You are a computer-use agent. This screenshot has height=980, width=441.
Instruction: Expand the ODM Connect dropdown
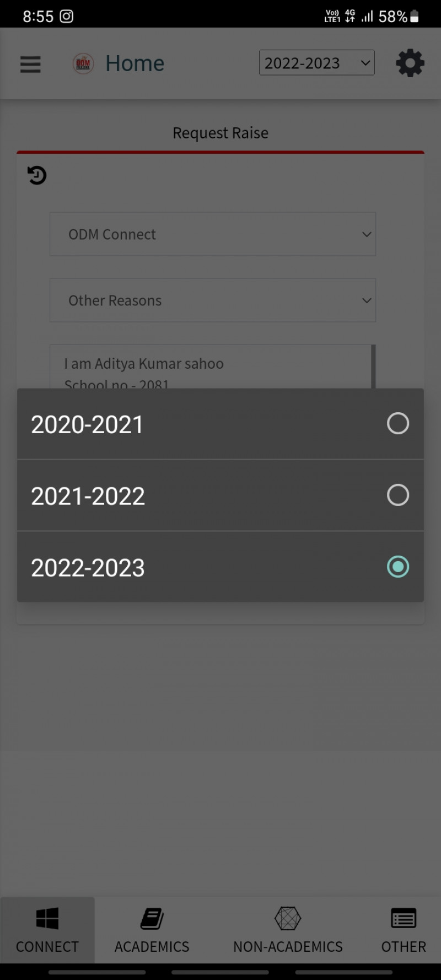coord(213,234)
